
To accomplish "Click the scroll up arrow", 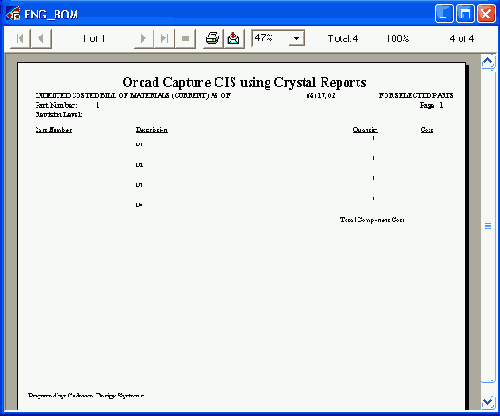I will [488, 62].
